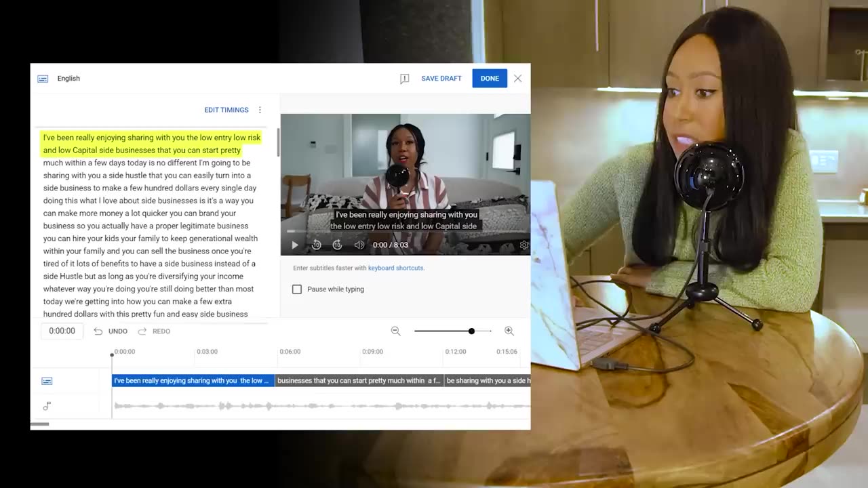Click the video progress bar
Viewport: 868px width, 488px height.
(406, 232)
